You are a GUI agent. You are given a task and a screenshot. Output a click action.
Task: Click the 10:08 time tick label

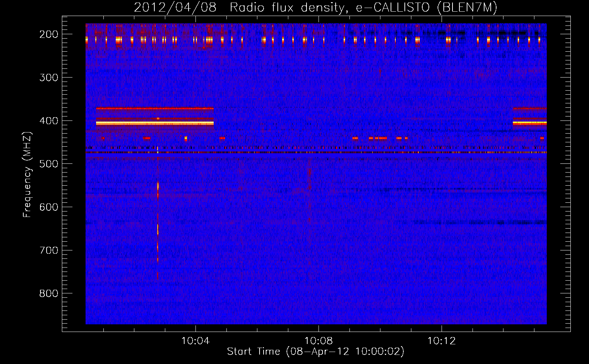319,341
